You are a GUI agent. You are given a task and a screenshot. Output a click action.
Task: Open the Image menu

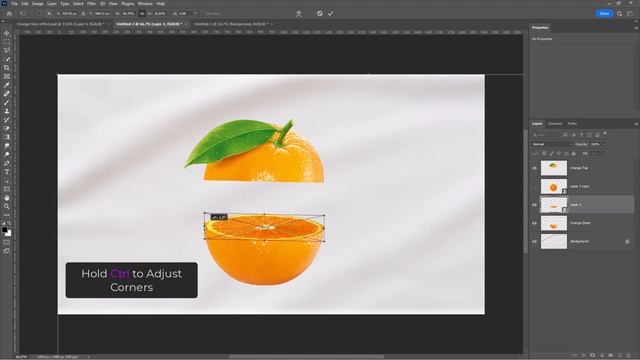(38, 4)
